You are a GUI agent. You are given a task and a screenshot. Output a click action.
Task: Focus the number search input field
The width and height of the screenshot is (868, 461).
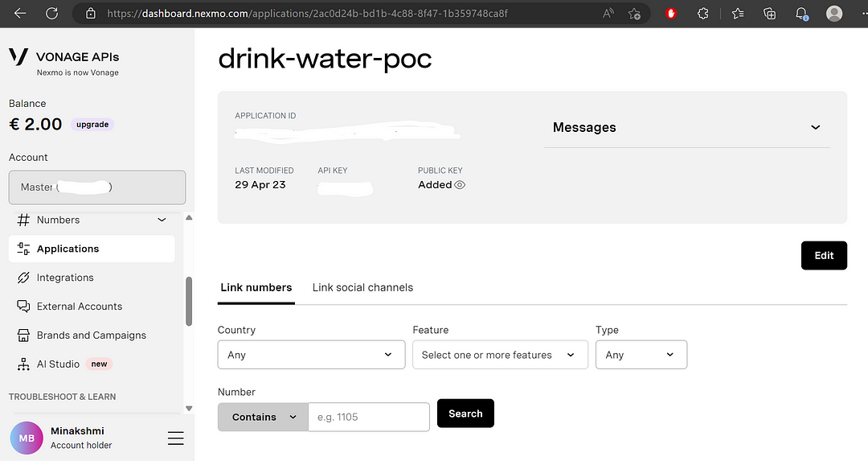[369, 418]
